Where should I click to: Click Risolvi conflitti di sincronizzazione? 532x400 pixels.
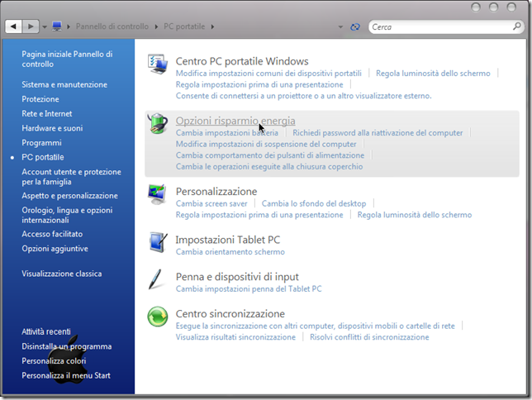[369, 337]
